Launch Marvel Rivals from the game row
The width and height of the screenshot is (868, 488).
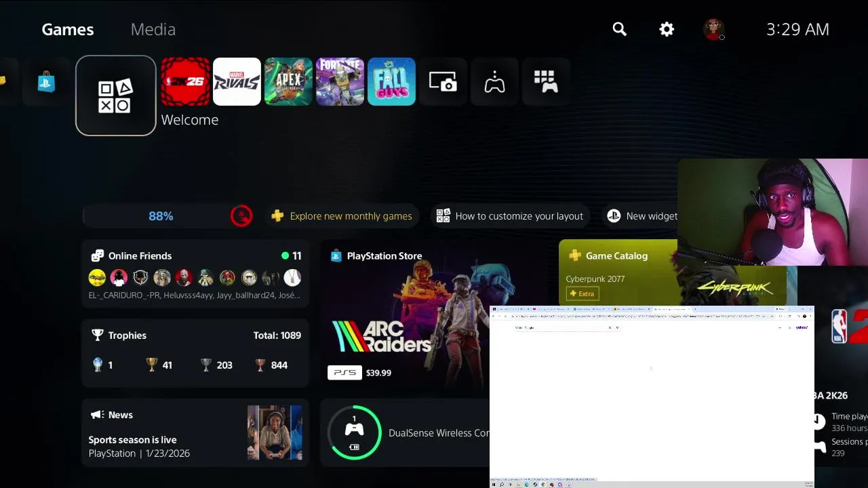coord(237,82)
